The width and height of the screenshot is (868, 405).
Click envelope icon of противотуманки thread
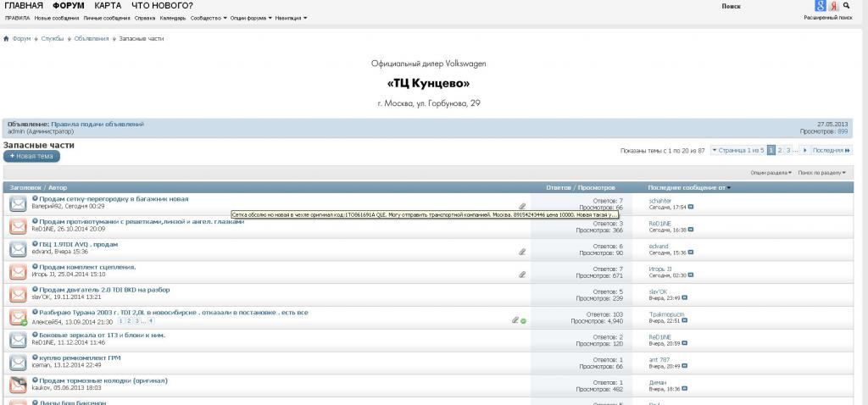tap(19, 226)
